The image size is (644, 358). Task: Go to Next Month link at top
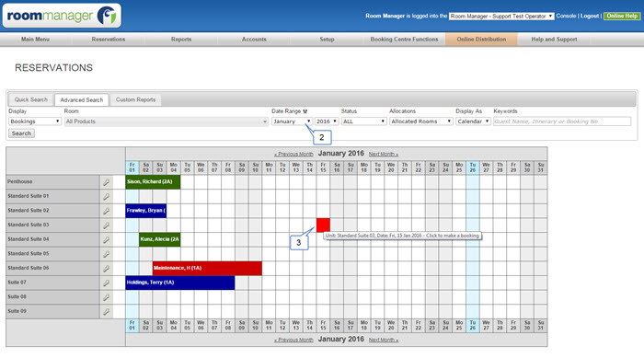(x=384, y=154)
